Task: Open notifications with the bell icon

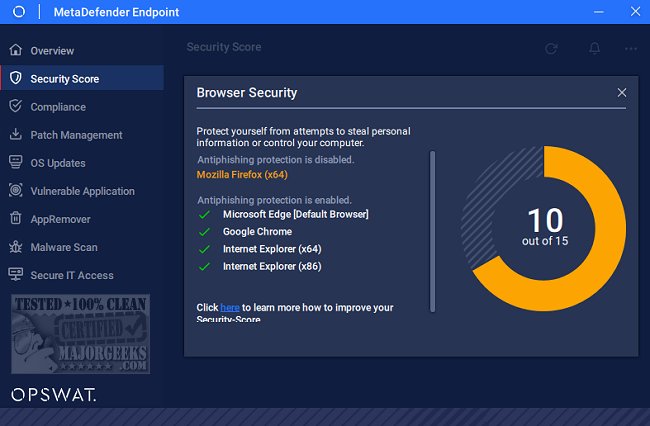Action: [594, 48]
